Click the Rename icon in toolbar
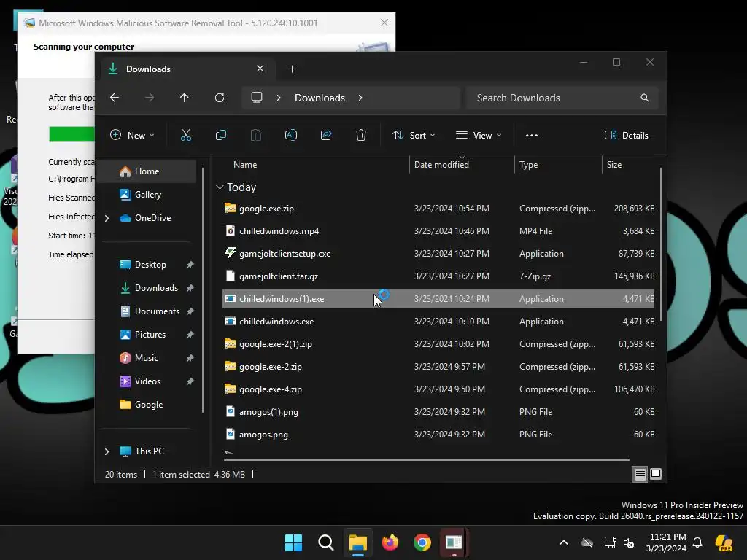 290,135
